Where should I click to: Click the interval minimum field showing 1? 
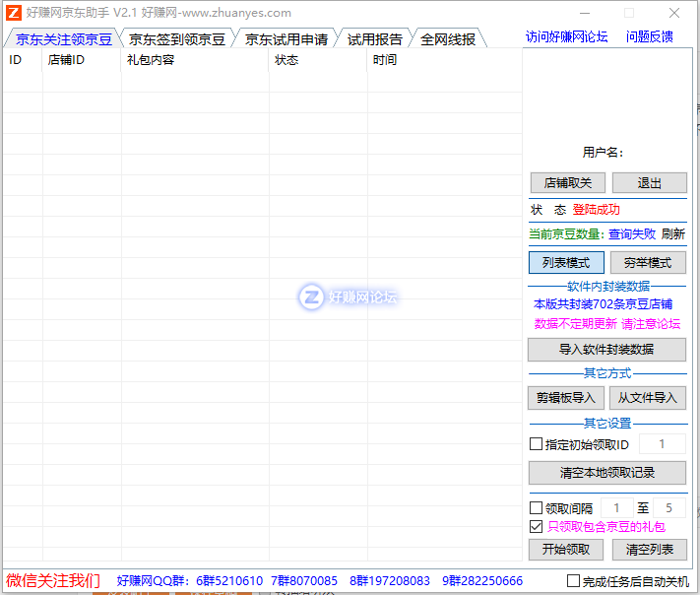[616, 508]
